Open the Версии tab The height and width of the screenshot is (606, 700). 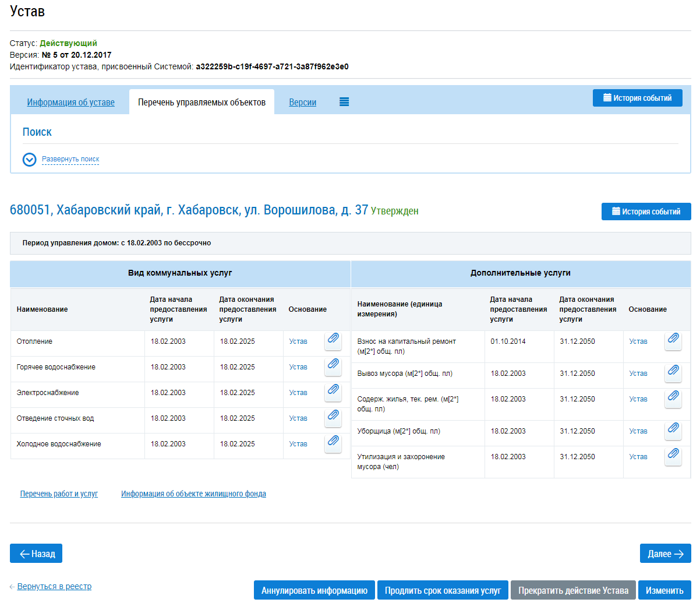tap(303, 103)
